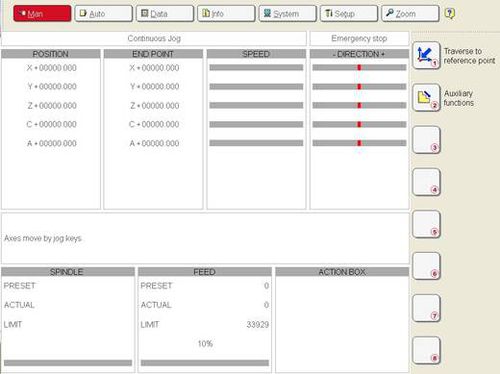This screenshot has height=374, width=500.
Task: Click the spindle PRESET label
Action: coord(19,286)
